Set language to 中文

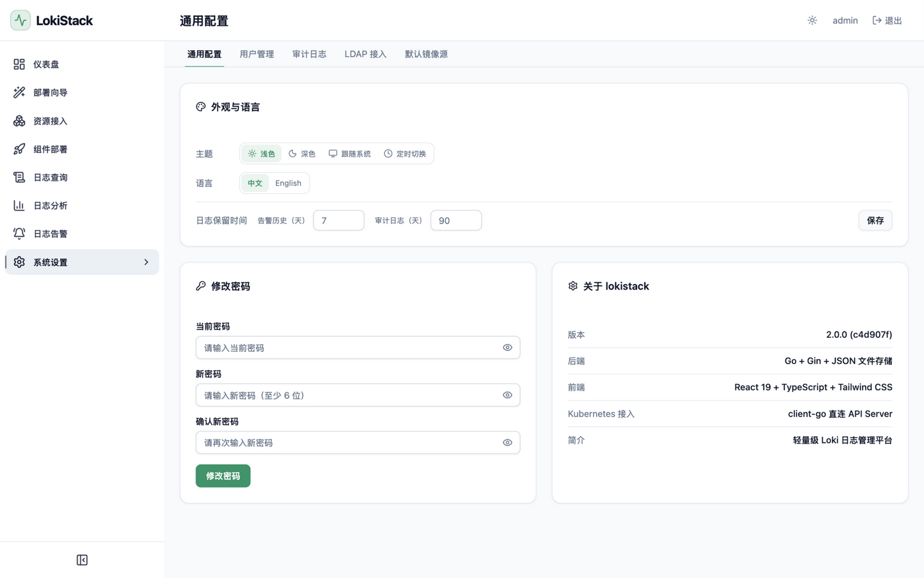click(x=255, y=183)
